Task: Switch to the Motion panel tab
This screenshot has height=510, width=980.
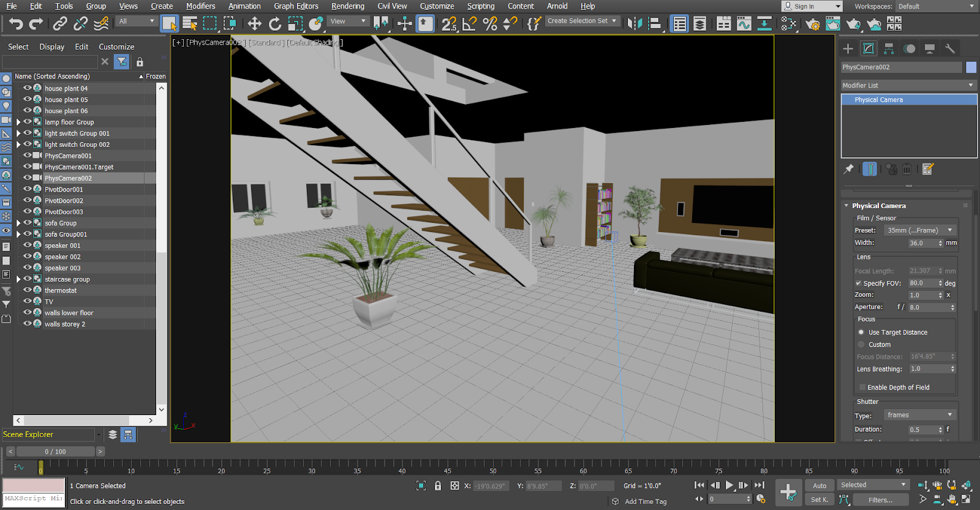Action: [x=910, y=48]
